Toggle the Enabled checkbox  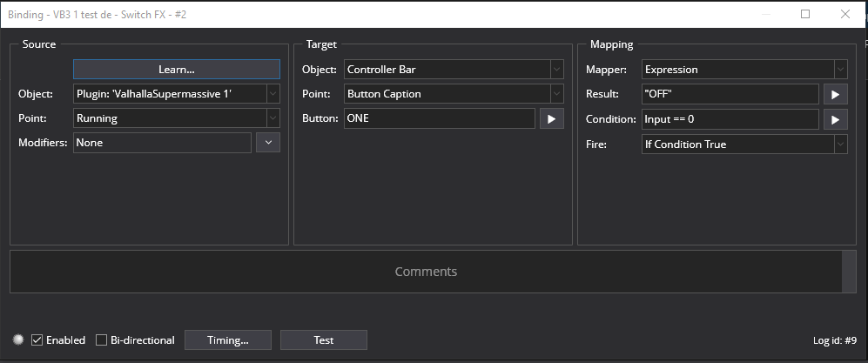click(37, 340)
